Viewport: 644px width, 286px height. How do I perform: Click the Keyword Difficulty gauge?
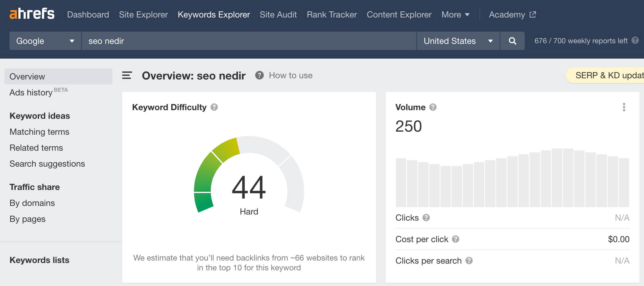click(249, 174)
